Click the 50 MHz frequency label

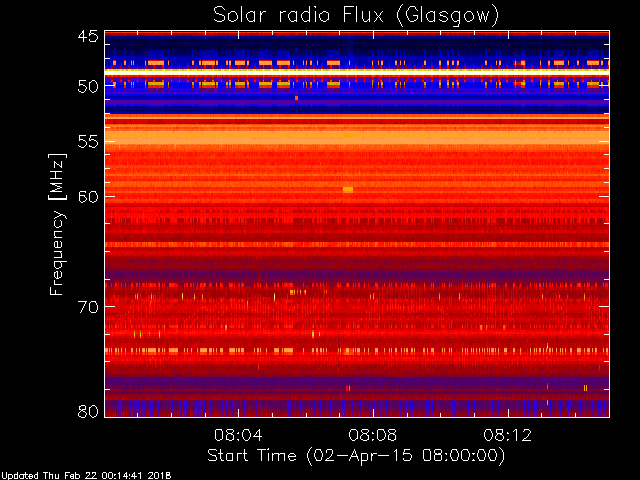click(x=88, y=86)
